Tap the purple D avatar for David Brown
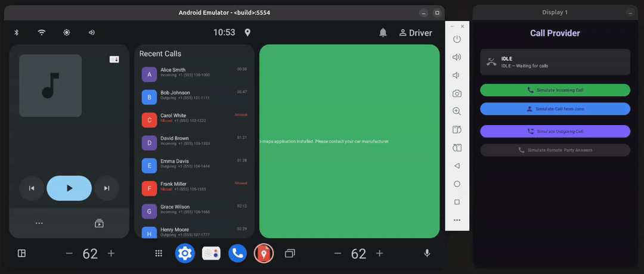 150,143
